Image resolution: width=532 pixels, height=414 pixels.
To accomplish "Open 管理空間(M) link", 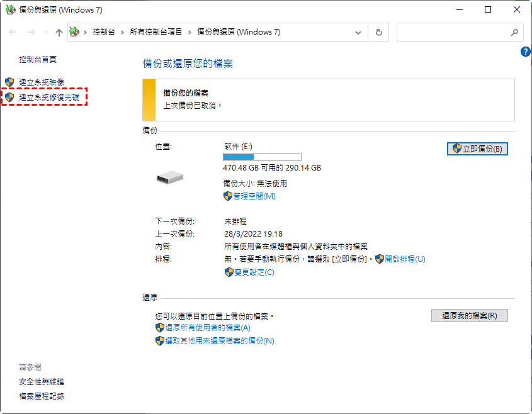I will [254, 196].
